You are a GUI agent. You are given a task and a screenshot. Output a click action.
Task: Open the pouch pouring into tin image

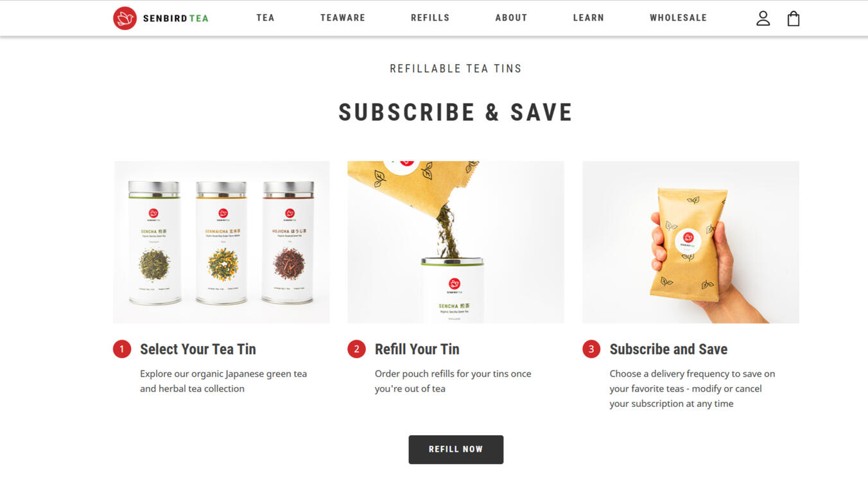tap(456, 242)
